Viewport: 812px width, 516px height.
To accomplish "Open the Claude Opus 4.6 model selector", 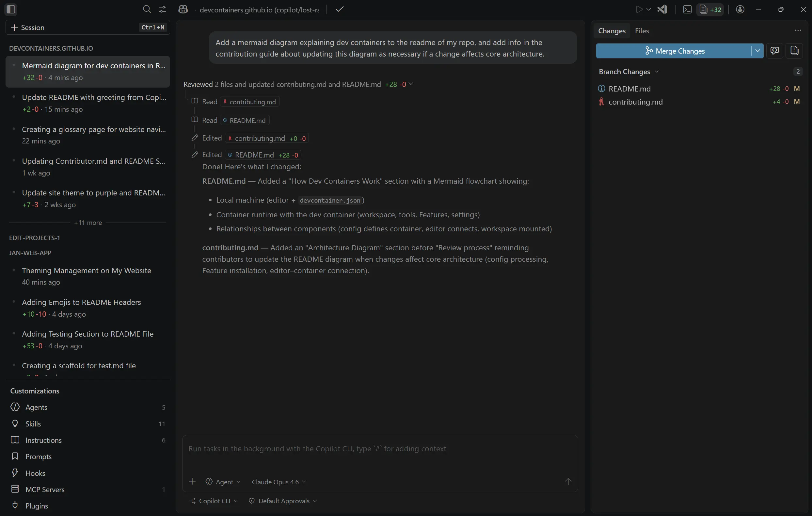I will click(278, 482).
